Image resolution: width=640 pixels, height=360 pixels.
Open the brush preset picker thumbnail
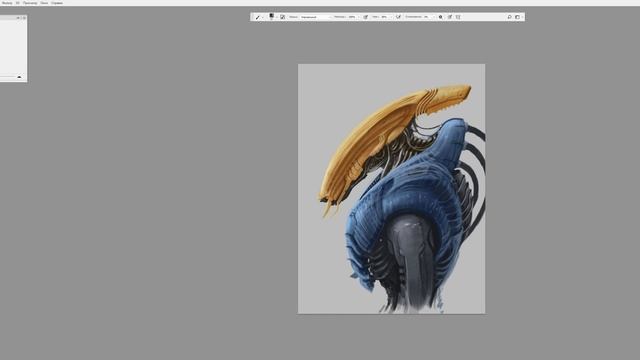pos(272,17)
